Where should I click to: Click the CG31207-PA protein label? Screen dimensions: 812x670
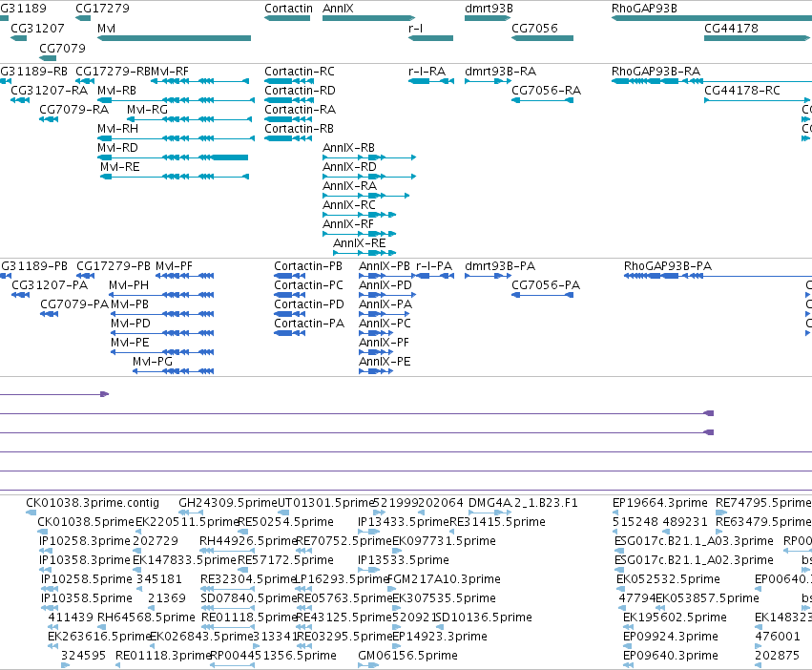click(50, 285)
